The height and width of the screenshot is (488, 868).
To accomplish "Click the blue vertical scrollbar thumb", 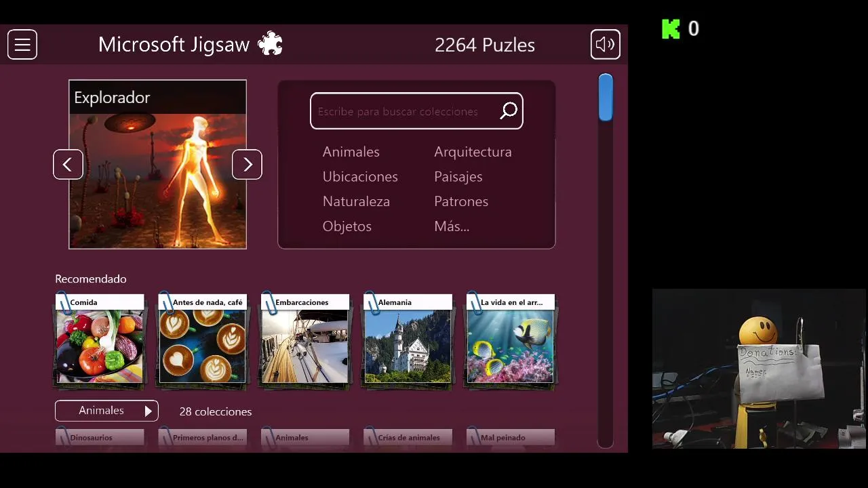I will click(606, 98).
